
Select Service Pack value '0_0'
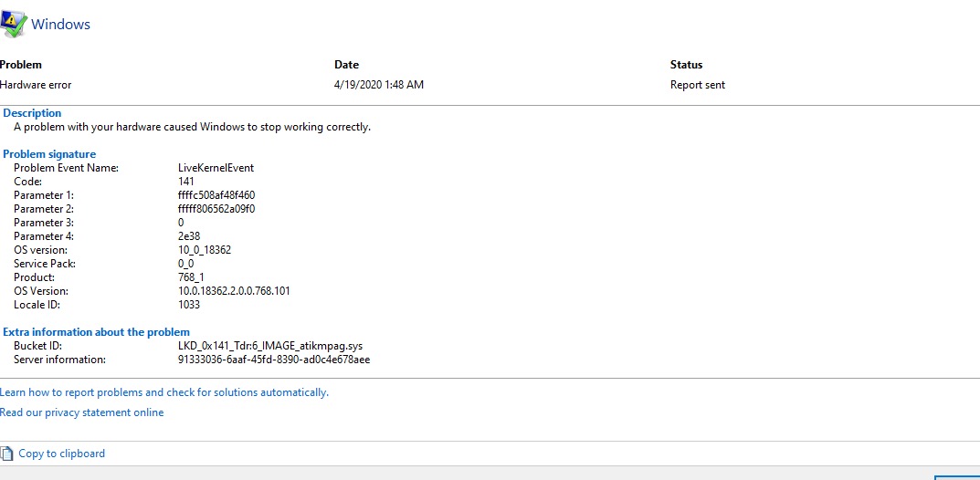click(185, 264)
